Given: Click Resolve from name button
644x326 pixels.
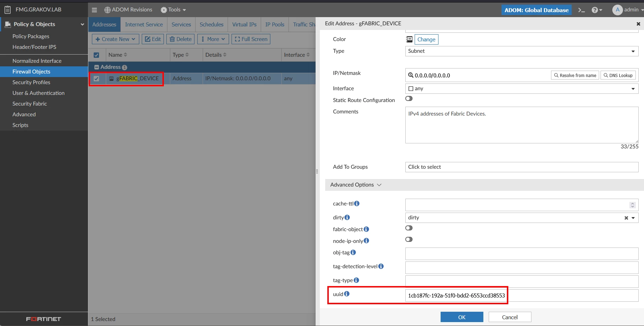Looking at the screenshot, I should click(575, 75).
